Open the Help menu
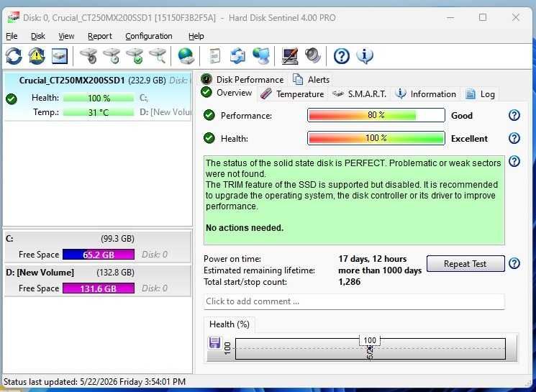Image resolution: width=536 pixels, height=392 pixels. (196, 36)
